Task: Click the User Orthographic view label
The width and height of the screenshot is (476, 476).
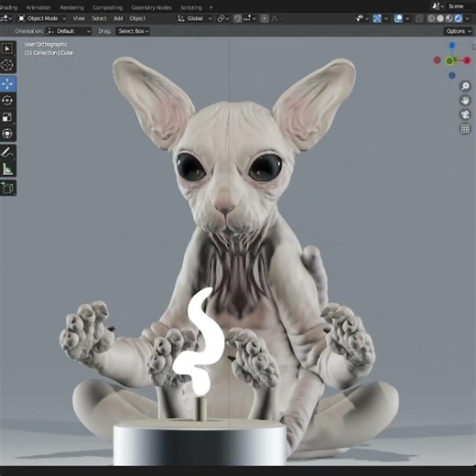Action: 46,45
